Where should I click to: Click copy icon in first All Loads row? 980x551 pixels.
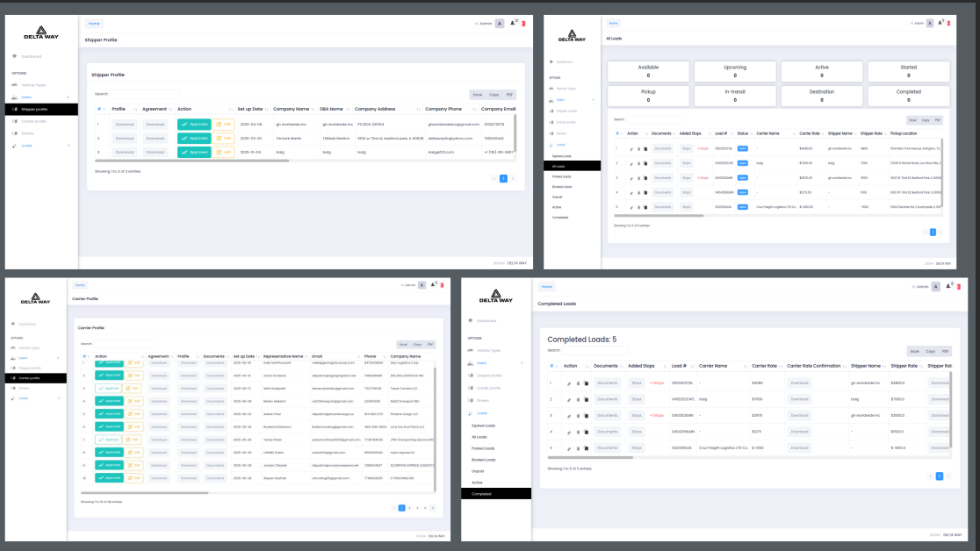point(645,149)
